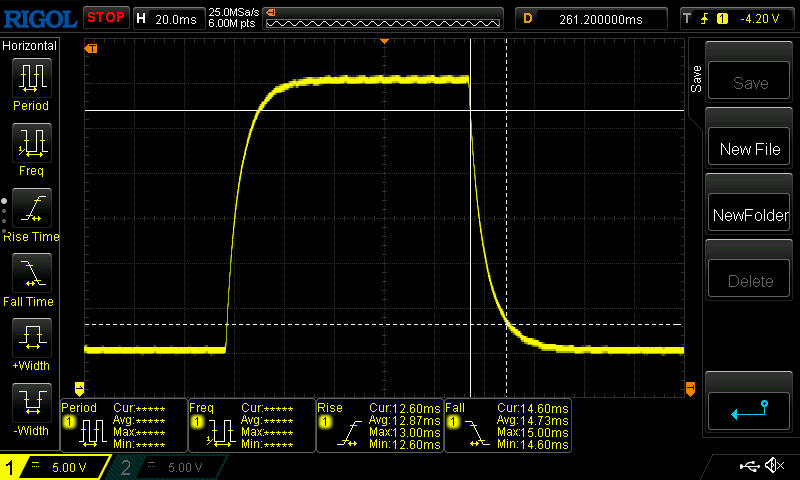Screen dimensions: 800x480
Task: Click the USB status icon
Action: [x=749, y=466]
